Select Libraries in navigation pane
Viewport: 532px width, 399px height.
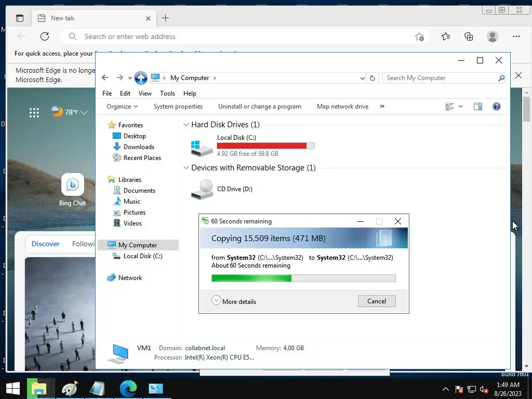[129, 180]
